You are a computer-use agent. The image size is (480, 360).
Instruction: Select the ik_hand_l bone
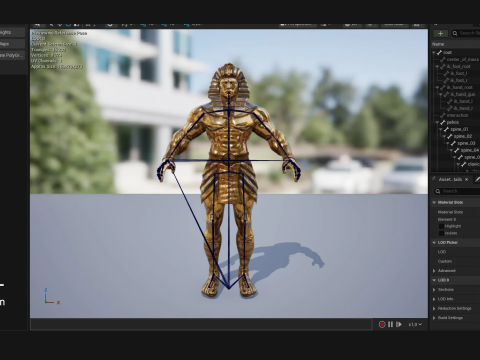(x=463, y=101)
